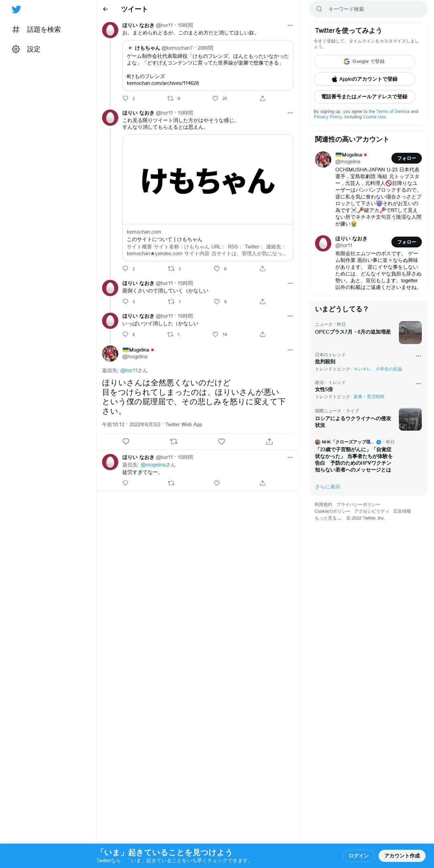Click the ログイン button in bottom banner
The image size is (434, 868).
[359, 856]
